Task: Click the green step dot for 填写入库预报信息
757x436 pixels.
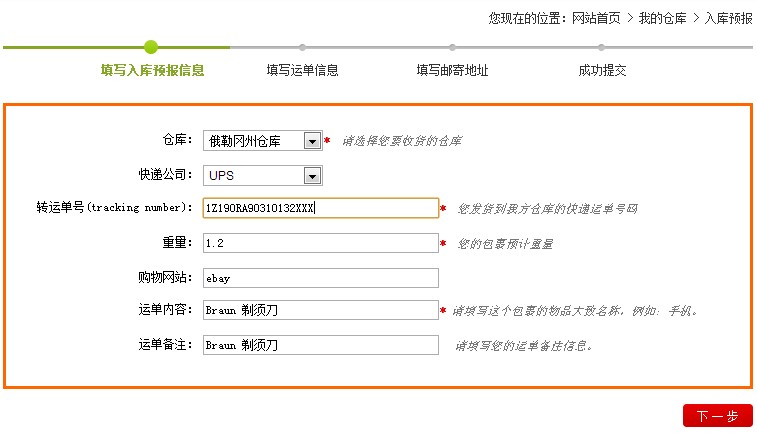Action: point(151,46)
